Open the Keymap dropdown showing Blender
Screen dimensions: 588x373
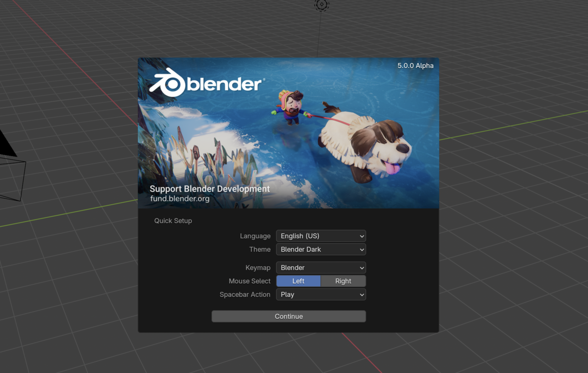click(x=321, y=268)
